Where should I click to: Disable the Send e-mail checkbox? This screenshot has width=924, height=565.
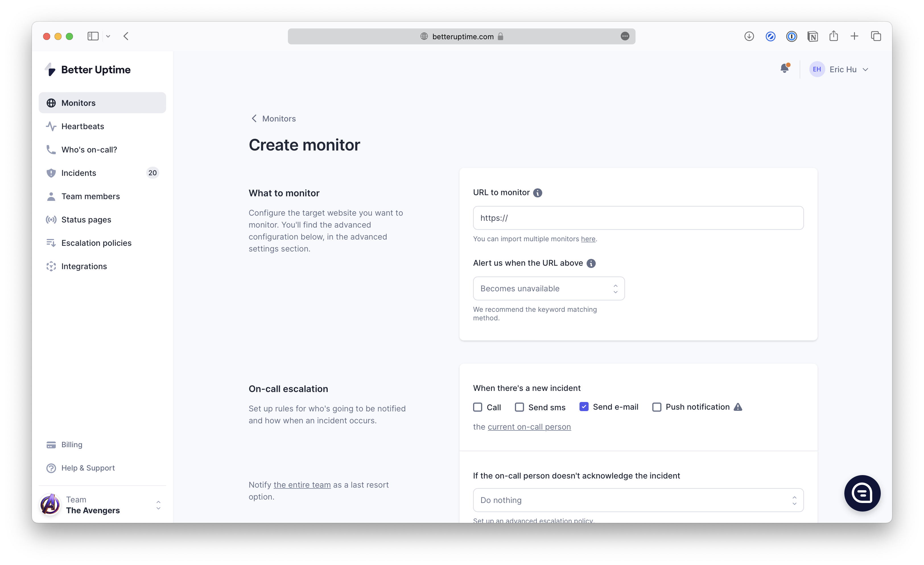click(583, 407)
